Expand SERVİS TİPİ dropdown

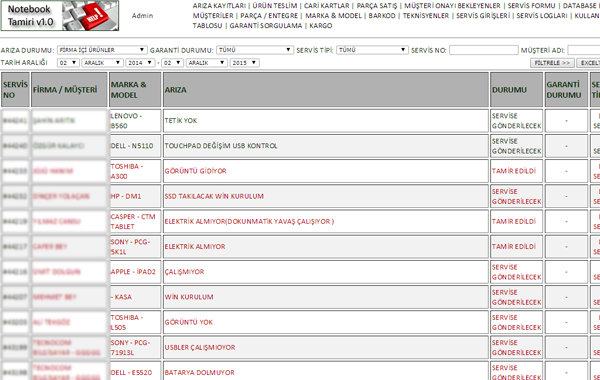[372, 50]
